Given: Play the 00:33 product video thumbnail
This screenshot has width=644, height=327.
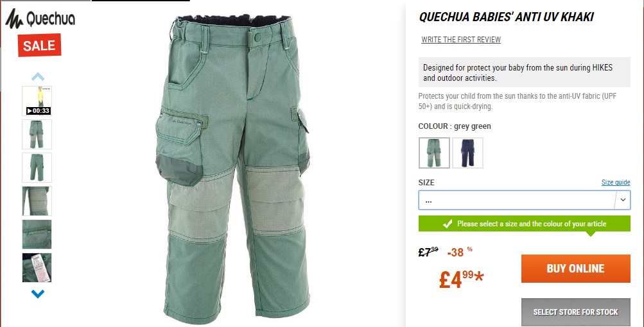Looking at the screenshot, I should point(37,101).
